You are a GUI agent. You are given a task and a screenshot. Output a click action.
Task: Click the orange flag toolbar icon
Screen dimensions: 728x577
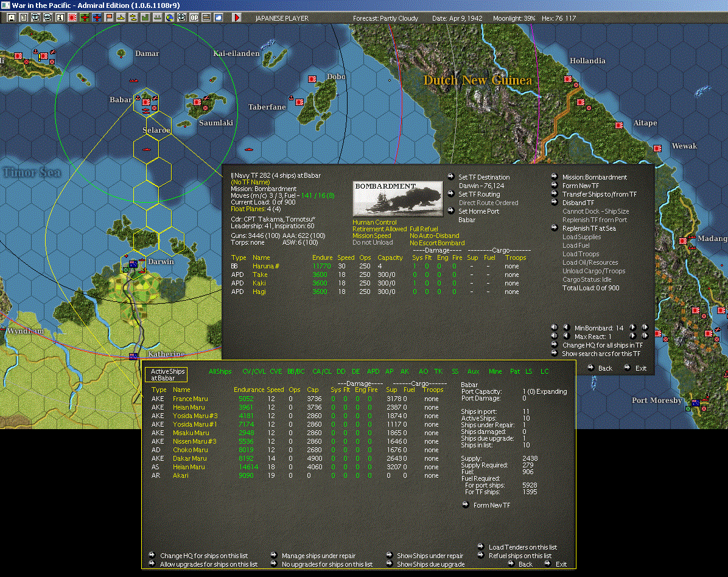coord(108,18)
